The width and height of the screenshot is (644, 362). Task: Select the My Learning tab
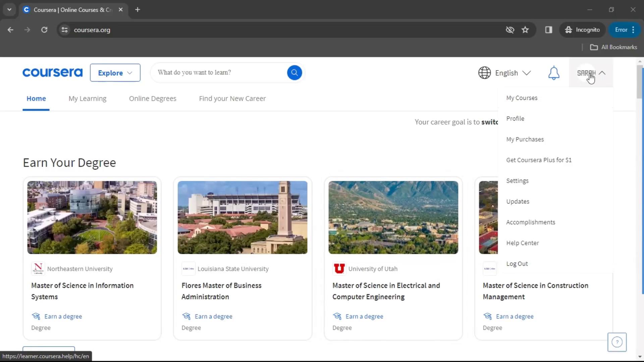(87, 98)
